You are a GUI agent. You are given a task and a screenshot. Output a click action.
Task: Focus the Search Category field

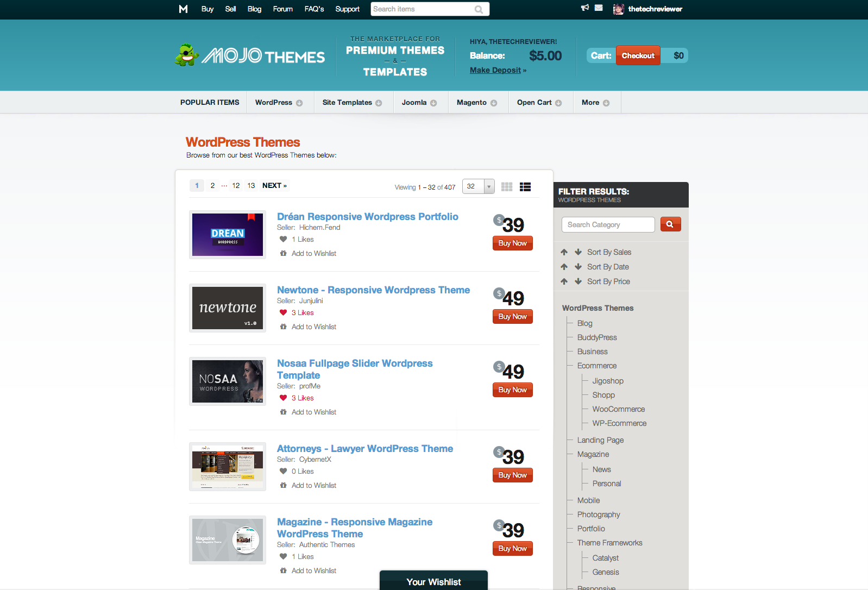point(608,224)
